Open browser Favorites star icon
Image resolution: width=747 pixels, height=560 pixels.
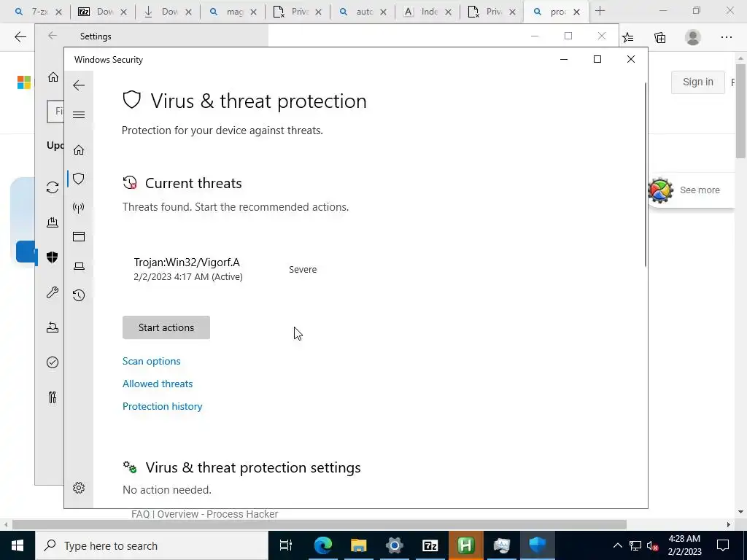pyautogui.click(x=628, y=37)
